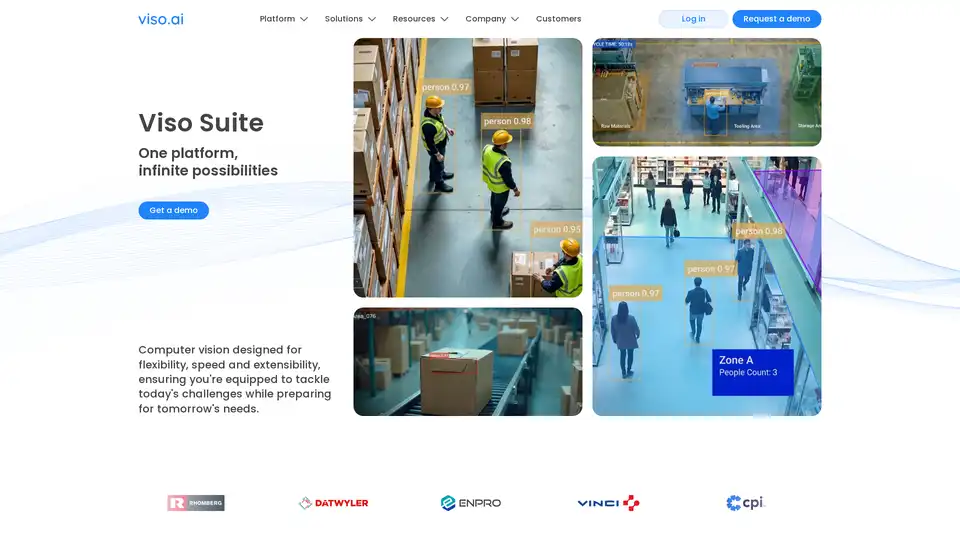The width and height of the screenshot is (960, 540).
Task: Click the Rhomberg customer logo
Action: pos(196,503)
